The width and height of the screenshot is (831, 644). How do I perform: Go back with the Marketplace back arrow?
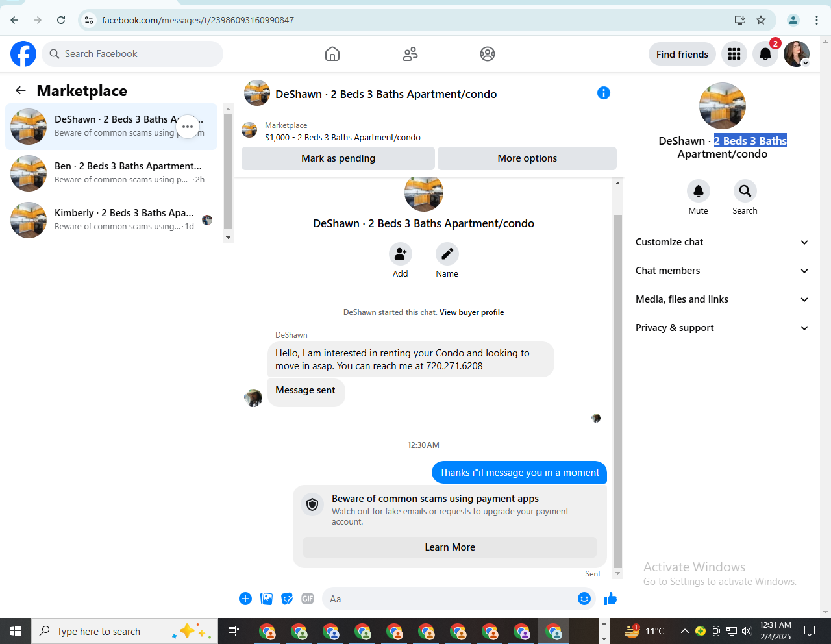pos(21,91)
